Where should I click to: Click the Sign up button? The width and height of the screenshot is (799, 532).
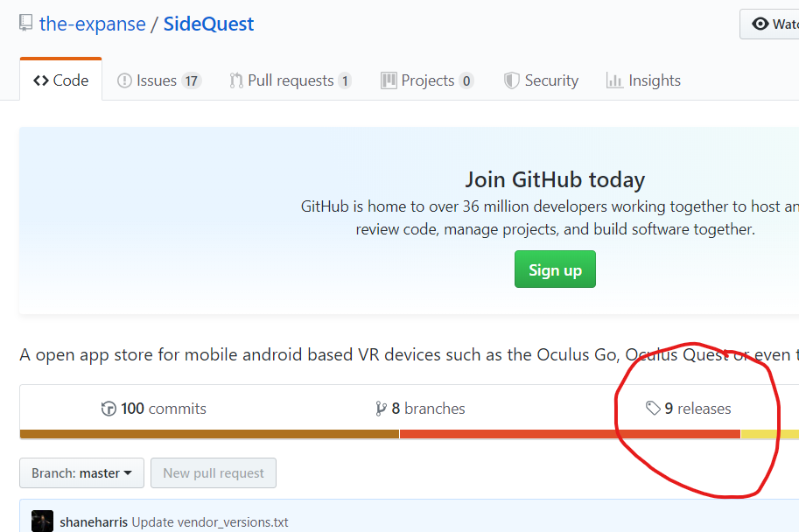(x=555, y=269)
